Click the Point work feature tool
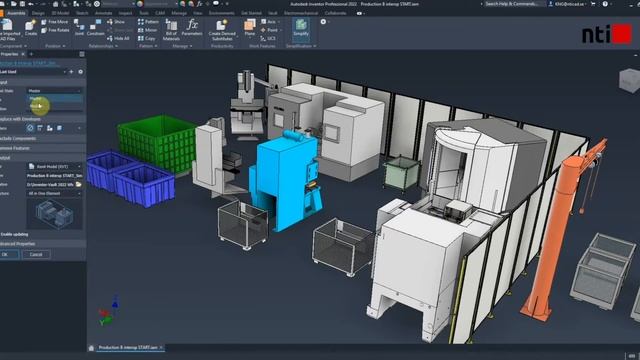 coord(269,30)
